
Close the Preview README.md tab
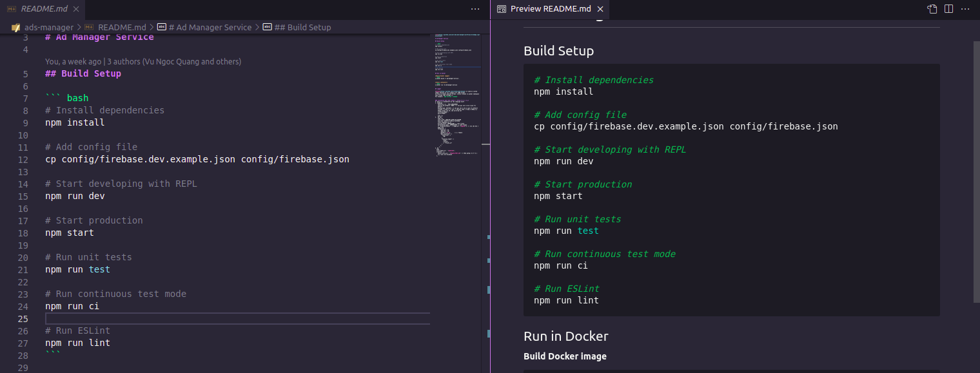point(600,9)
